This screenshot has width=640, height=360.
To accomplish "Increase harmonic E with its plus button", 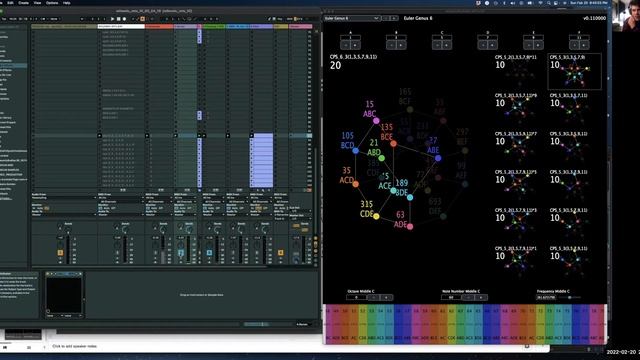I will coord(538,45).
